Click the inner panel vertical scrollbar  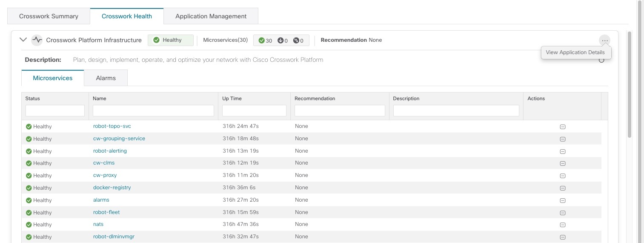(629, 84)
